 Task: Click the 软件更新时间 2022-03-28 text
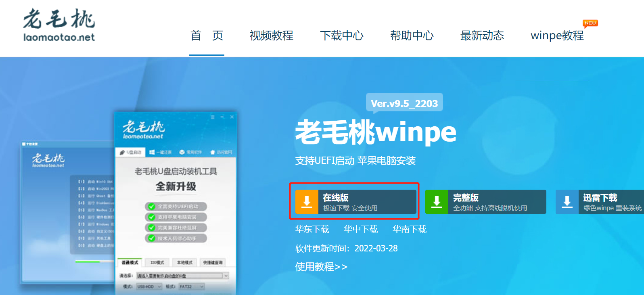point(347,249)
